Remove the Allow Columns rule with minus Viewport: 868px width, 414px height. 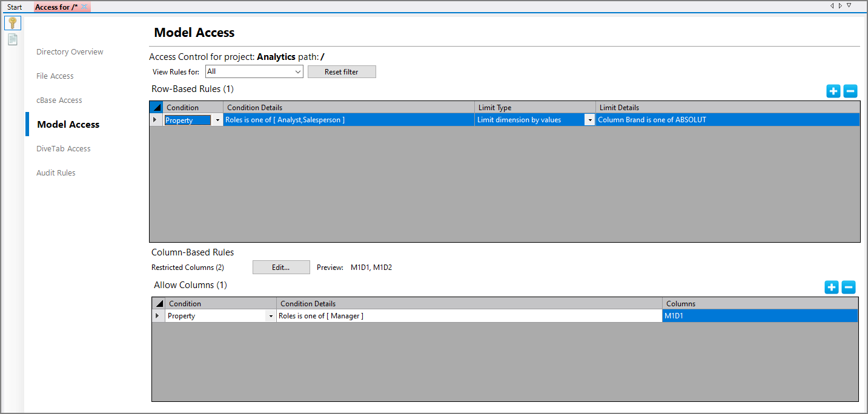tap(849, 287)
